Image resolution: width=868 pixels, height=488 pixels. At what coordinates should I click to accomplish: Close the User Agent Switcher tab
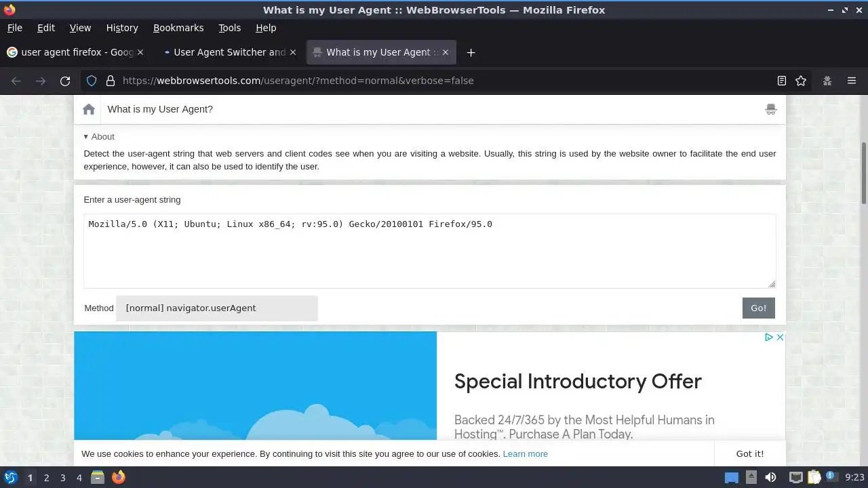(x=293, y=52)
